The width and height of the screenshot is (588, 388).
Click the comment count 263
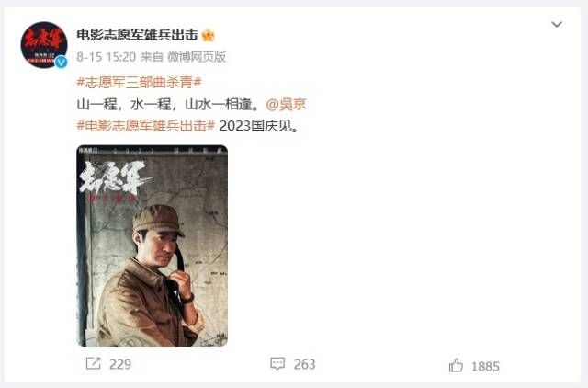304,364
